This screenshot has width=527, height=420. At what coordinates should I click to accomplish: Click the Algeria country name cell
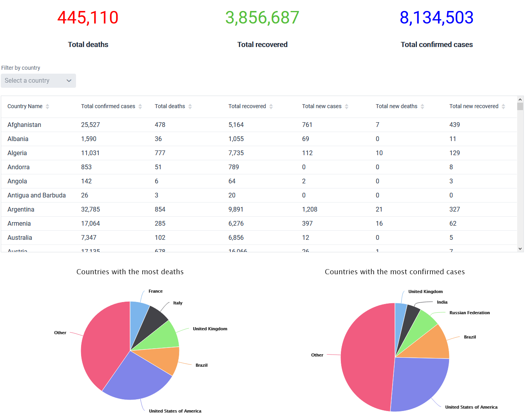(17, 153)
